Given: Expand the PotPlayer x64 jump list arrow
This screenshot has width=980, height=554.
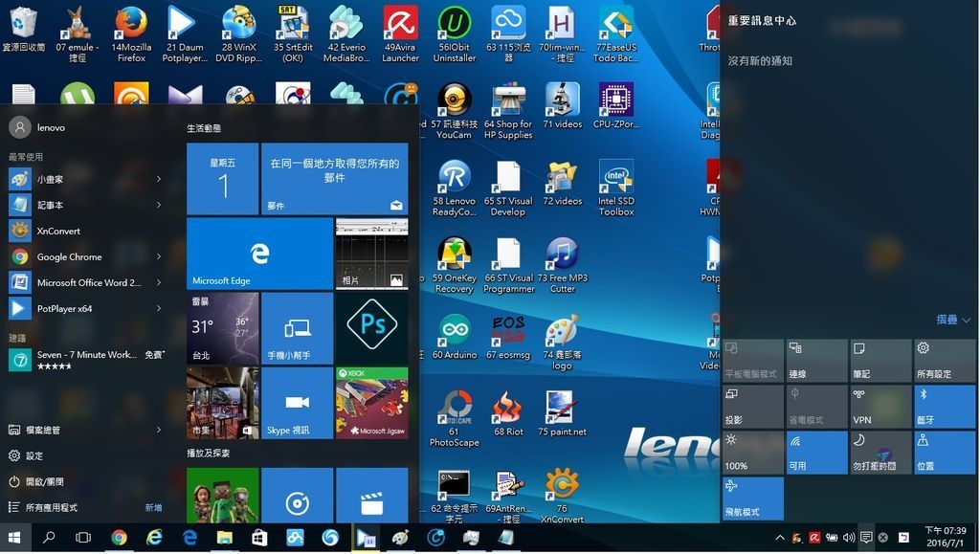Looking at the screenshot, I should pyautogui.click(x=159, y=308).
